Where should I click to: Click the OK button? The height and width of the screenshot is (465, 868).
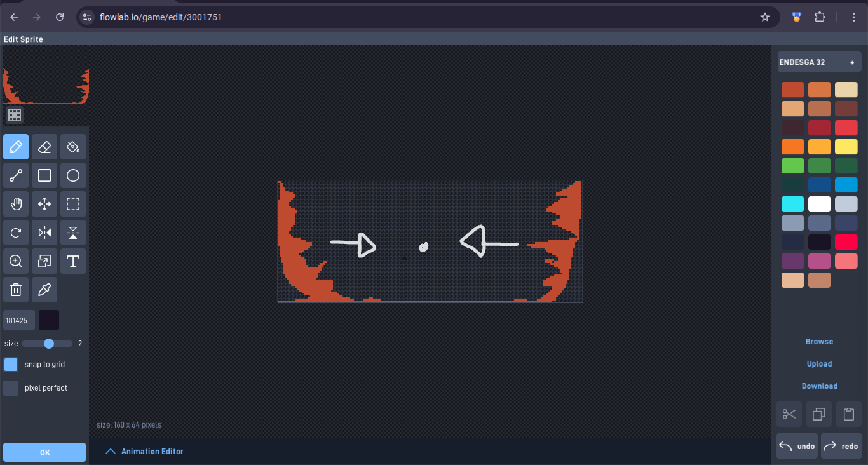[x=44, y=452]
